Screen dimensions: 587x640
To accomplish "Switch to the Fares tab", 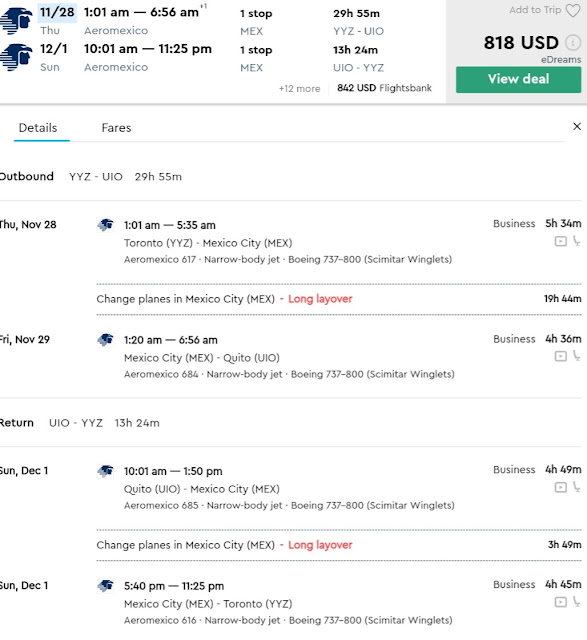I will pos(116,128).
